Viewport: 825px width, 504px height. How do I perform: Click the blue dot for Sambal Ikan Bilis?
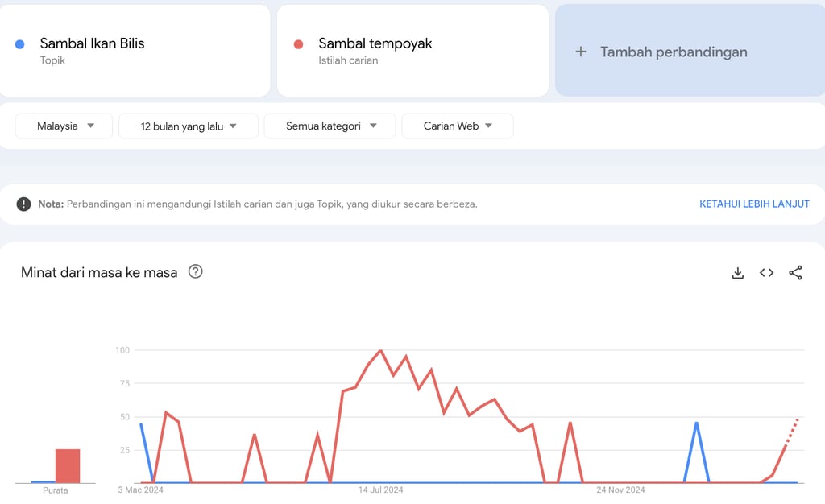tap(18, 43)
